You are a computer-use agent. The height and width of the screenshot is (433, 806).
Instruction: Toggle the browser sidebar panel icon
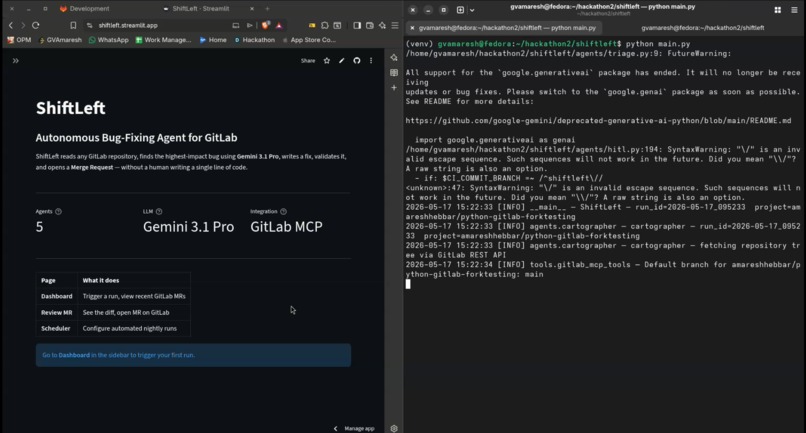(x=357, y=25)
